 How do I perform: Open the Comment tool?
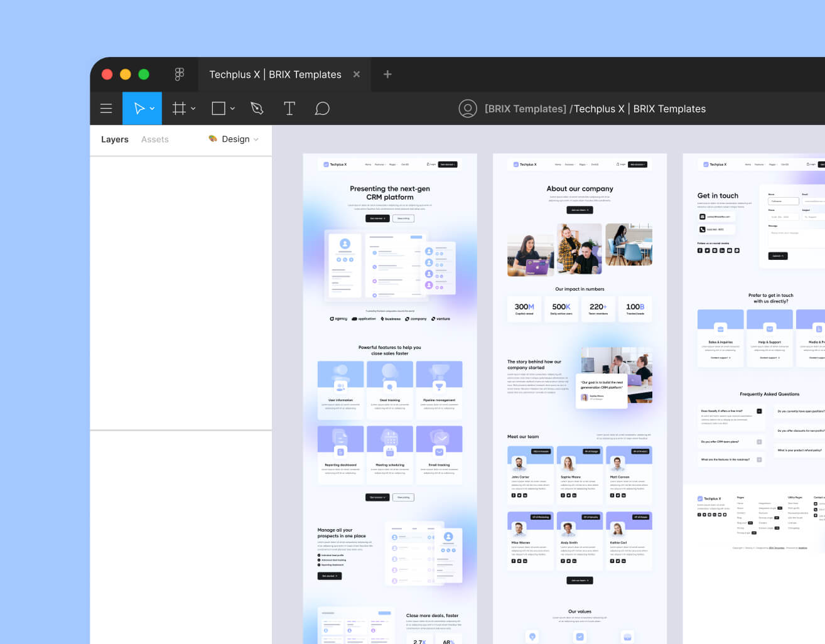322,108
